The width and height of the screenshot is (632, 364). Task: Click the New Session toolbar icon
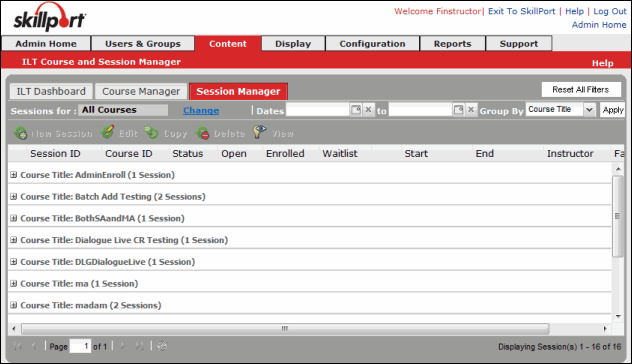[20, 133]
